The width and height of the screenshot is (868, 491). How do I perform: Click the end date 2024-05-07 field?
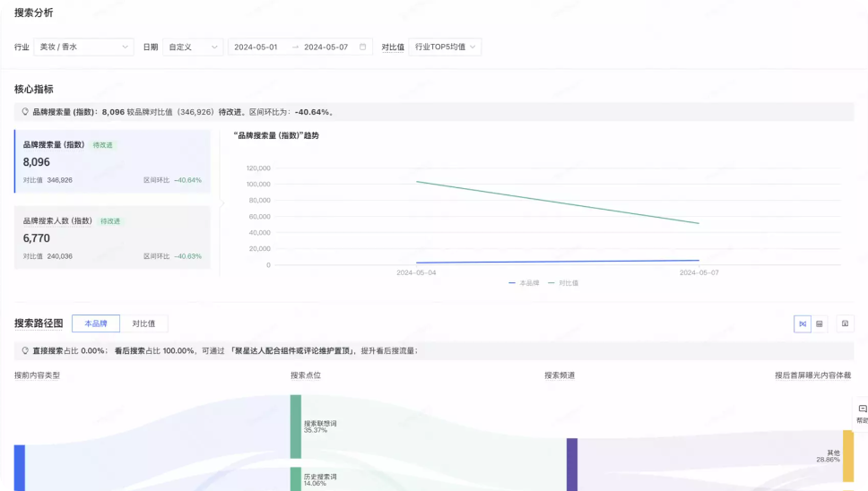point(325,47)
